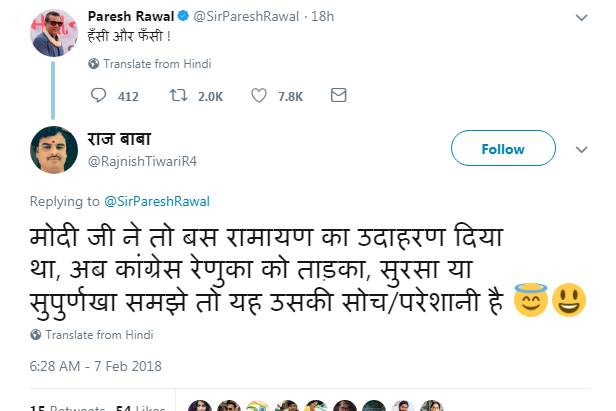Open Paresh Rawal's display name
Image resolution: width=616 pixels, height=411 pixels.
[131, 16]
